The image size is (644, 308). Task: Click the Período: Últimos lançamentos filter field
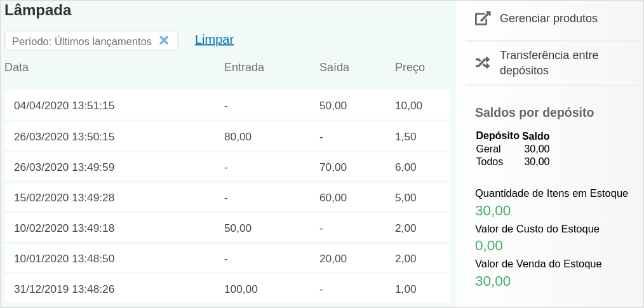91,41
